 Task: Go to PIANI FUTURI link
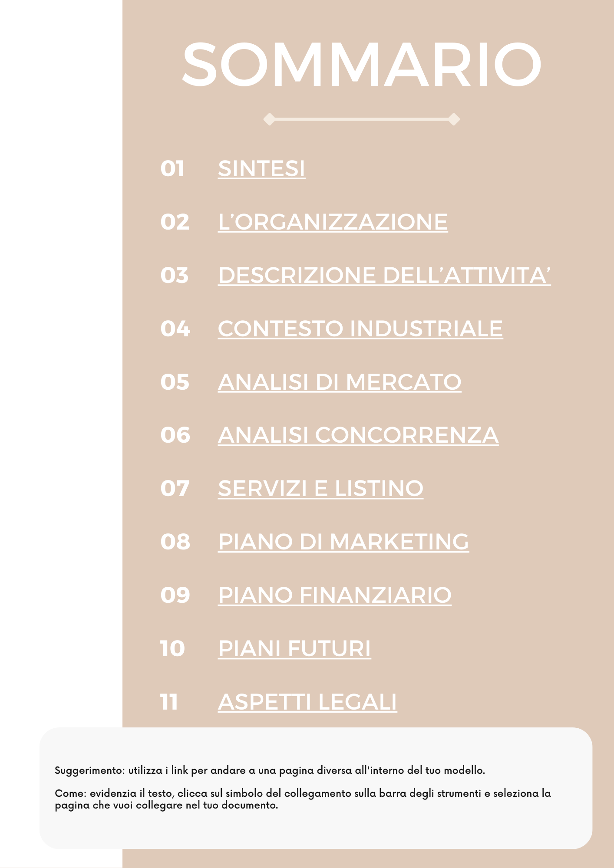click(294, 648)
